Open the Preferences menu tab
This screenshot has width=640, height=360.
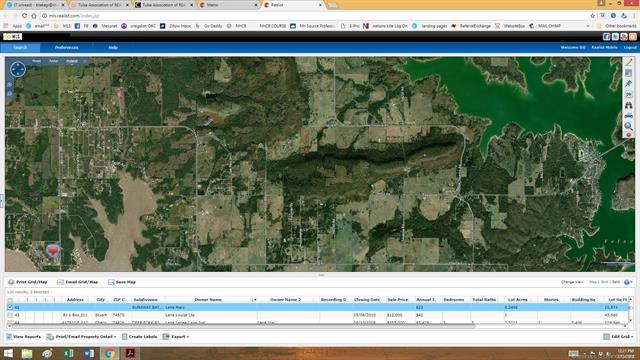[x=67, y=48]
